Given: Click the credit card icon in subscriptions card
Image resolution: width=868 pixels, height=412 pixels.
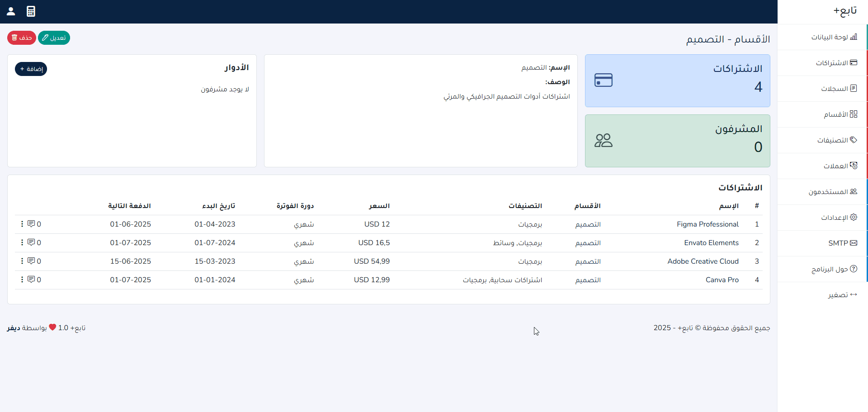Looking at the screenshot, I should point(603,80).
